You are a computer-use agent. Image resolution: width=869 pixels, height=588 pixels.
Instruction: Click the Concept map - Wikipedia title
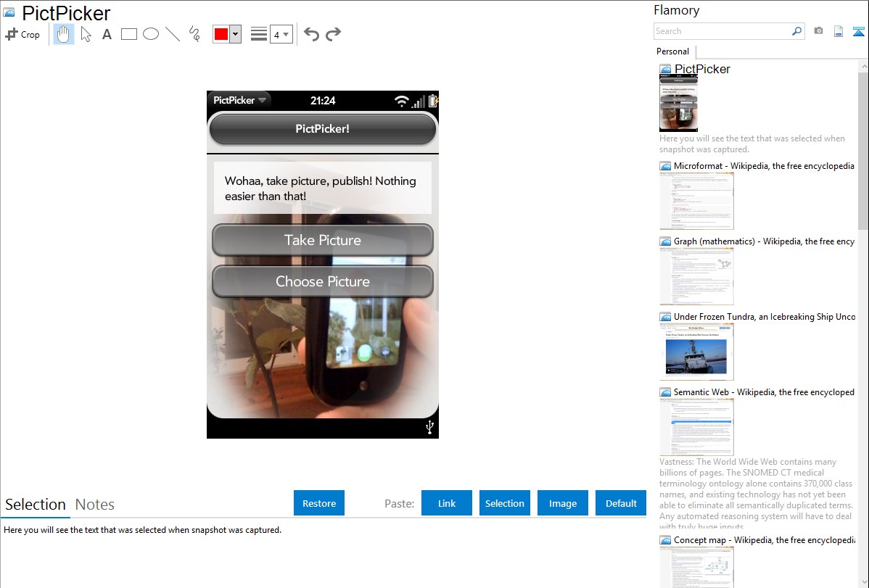[x=765, y=539]
